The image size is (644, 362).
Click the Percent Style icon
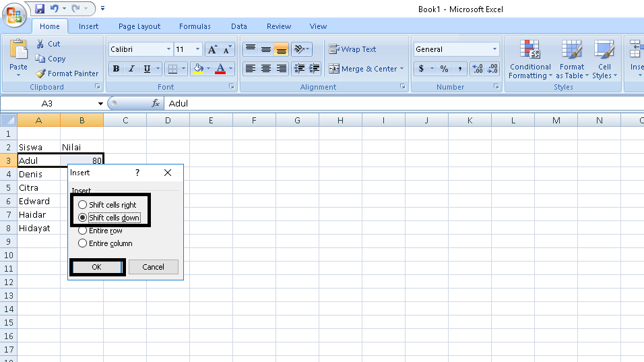coord(444,69)
